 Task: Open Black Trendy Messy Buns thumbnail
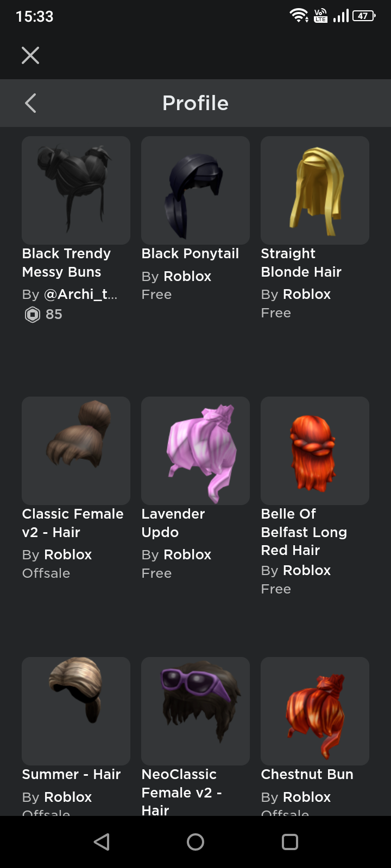pos(76,190)
